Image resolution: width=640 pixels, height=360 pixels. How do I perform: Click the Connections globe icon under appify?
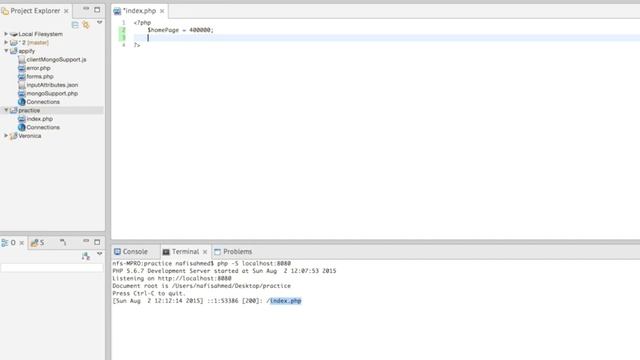(x=22, y=102)
